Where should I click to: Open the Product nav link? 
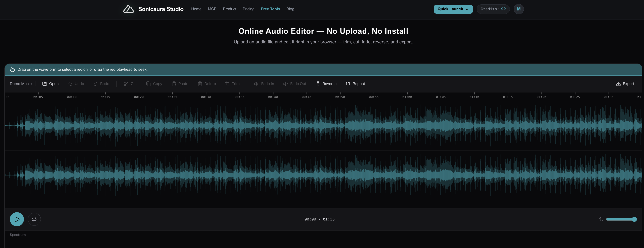[x=230, y=9]
